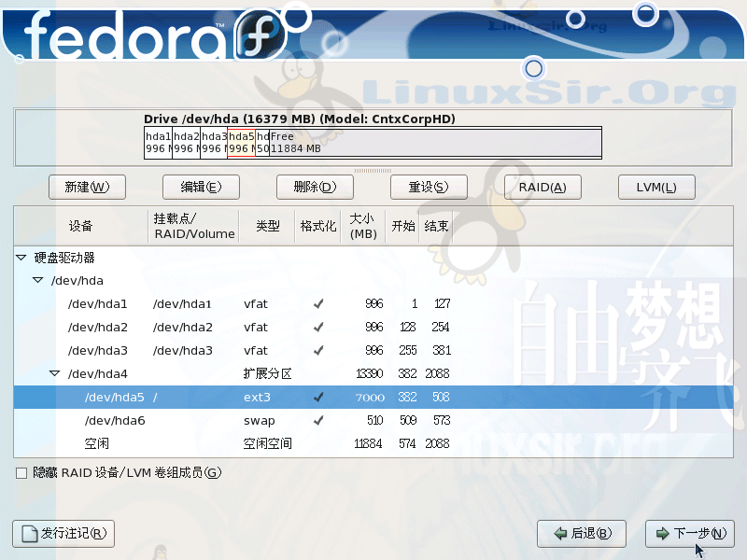The image size is (747, 560).
Task: Click mount point /dev/hda3 cell
Action: (182, 351)
